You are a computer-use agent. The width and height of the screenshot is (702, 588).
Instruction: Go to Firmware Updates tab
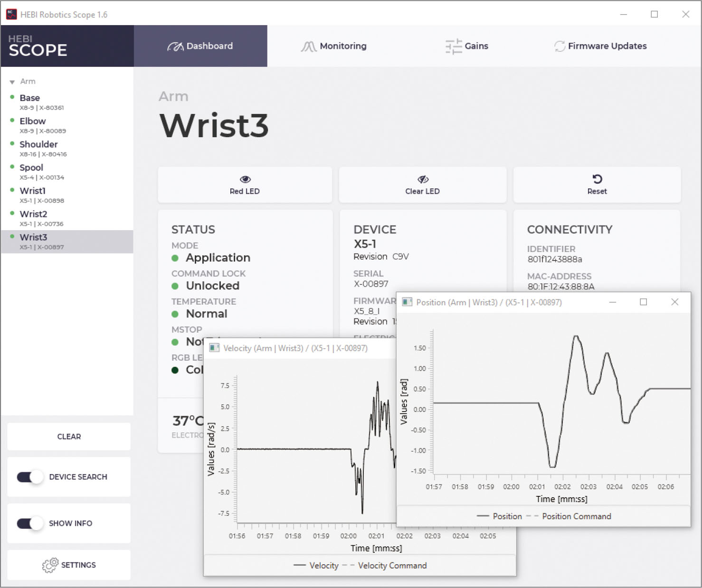coord(600,46)
